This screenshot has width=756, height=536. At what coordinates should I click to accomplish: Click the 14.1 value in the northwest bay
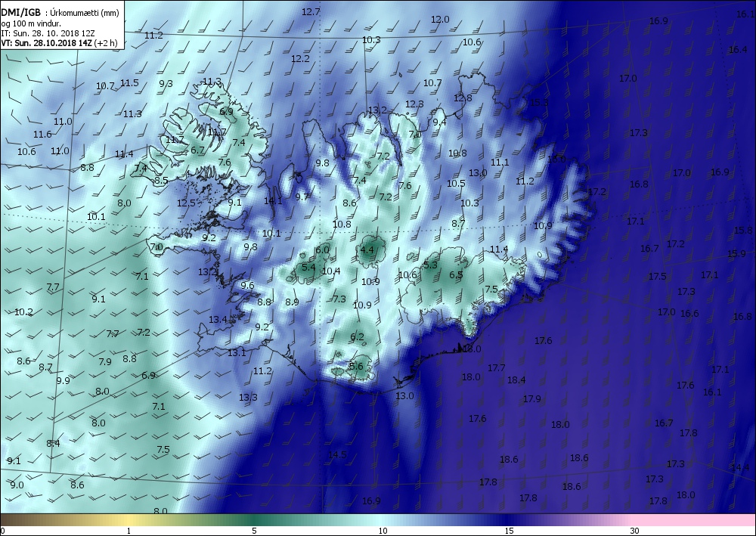273,200
